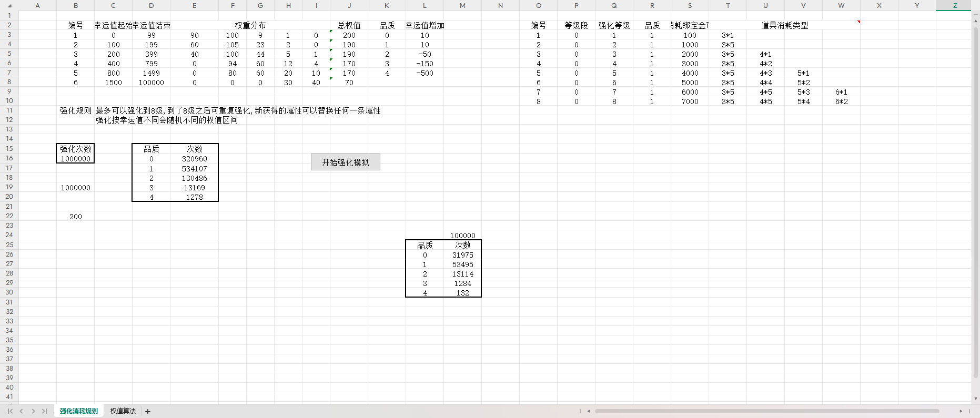This screenshot has width=980, height=418.
Task: Select cell with value 13169
Action: coord(194,188)
